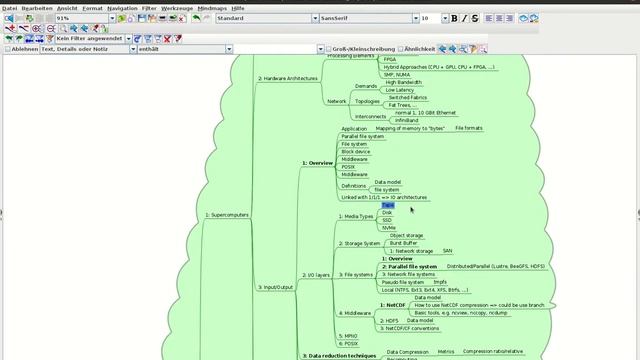
Task: Open the Hilfe menu
Action: 238,8
